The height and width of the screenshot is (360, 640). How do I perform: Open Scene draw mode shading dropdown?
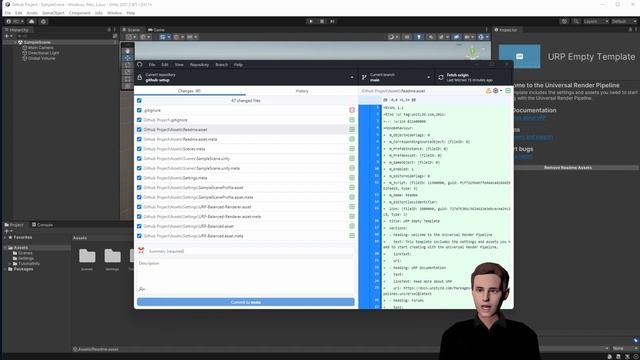pos(393,37)
